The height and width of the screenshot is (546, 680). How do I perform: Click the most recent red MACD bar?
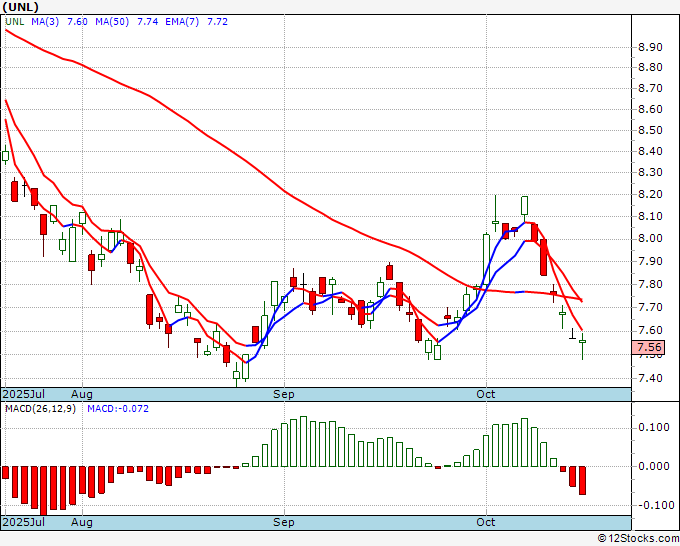coord(582,481)
